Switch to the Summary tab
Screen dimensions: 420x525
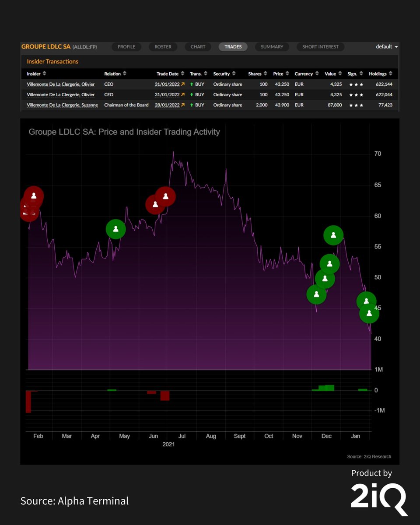click(x=272, y=47)
